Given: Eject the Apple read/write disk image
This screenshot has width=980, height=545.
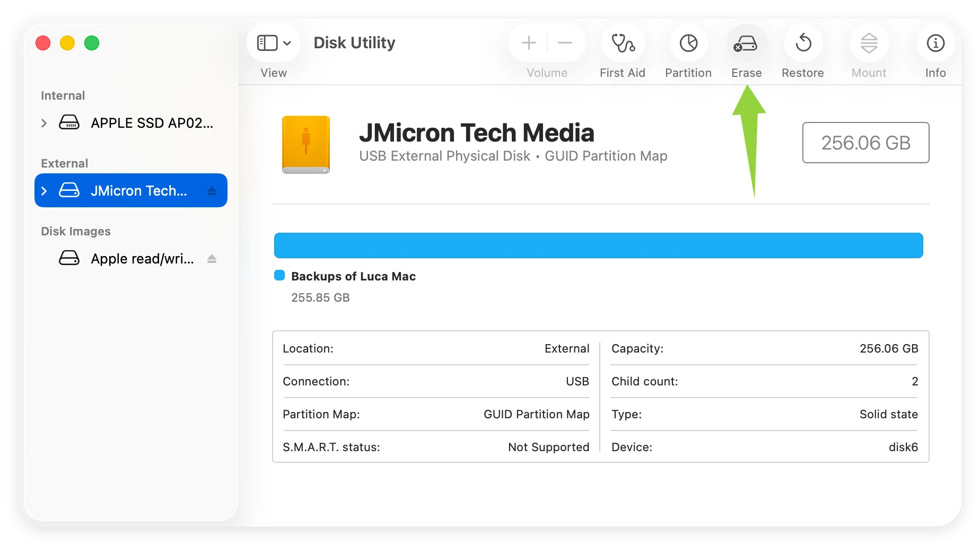Looking at the screenshot, I should [x=212, y=259].
